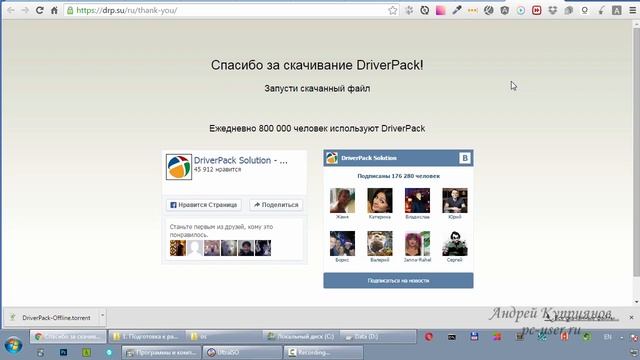The width and height of the screenshot is (640, 360).
Task: Open Катерина's avatar in VK widget
Action: coord(380,200)
